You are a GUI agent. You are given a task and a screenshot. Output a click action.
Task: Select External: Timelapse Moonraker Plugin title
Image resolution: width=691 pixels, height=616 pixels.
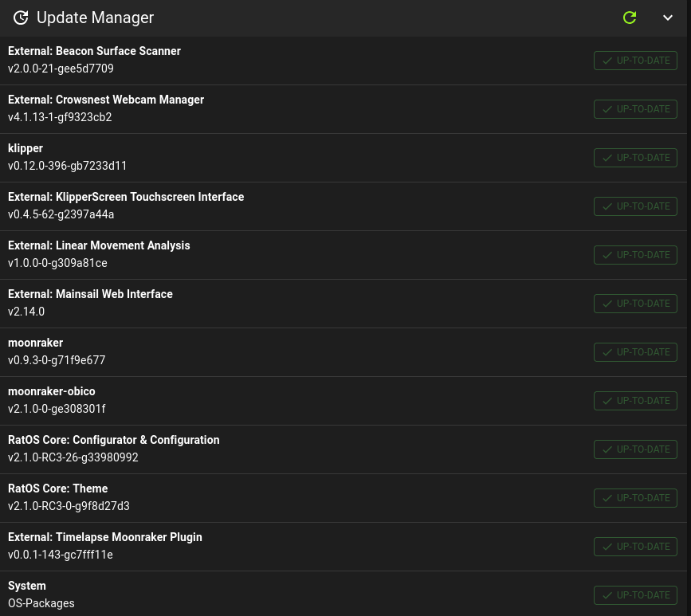pyautogui.click(x=105, y=537)
